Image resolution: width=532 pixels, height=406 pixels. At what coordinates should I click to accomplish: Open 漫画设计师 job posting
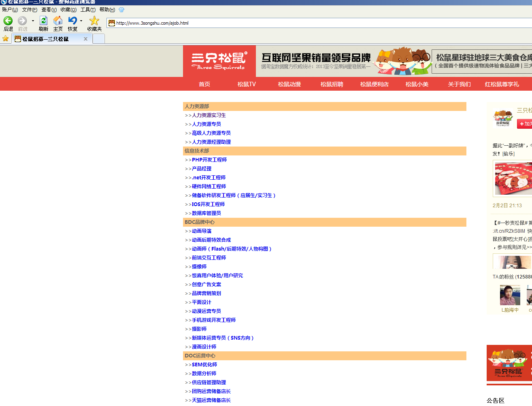[204, 347]
